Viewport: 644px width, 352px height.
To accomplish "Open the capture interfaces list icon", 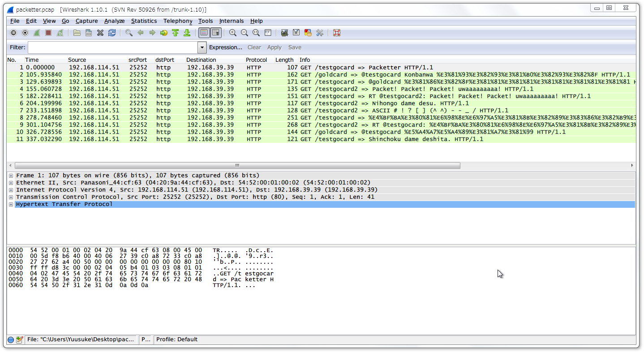I will 13,33.
